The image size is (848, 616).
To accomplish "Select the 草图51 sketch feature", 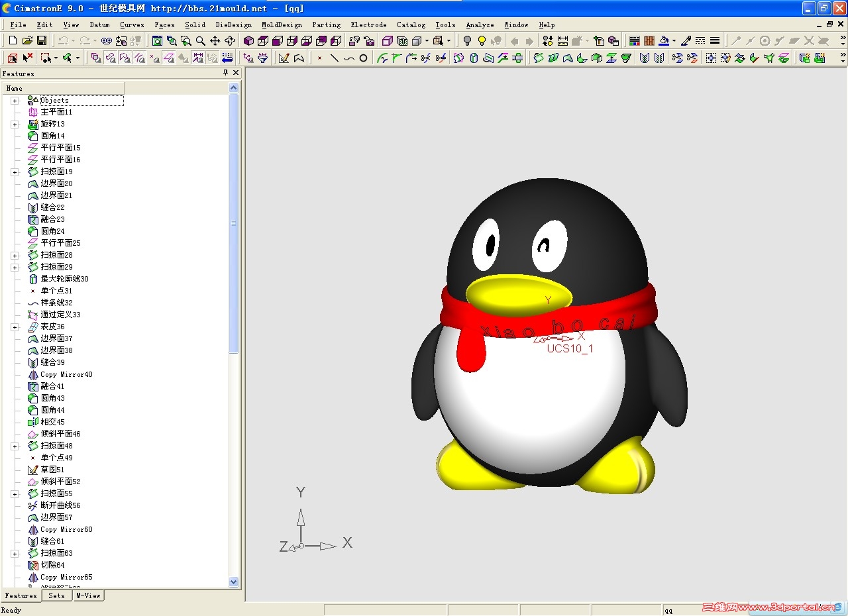I will point(52,470).
